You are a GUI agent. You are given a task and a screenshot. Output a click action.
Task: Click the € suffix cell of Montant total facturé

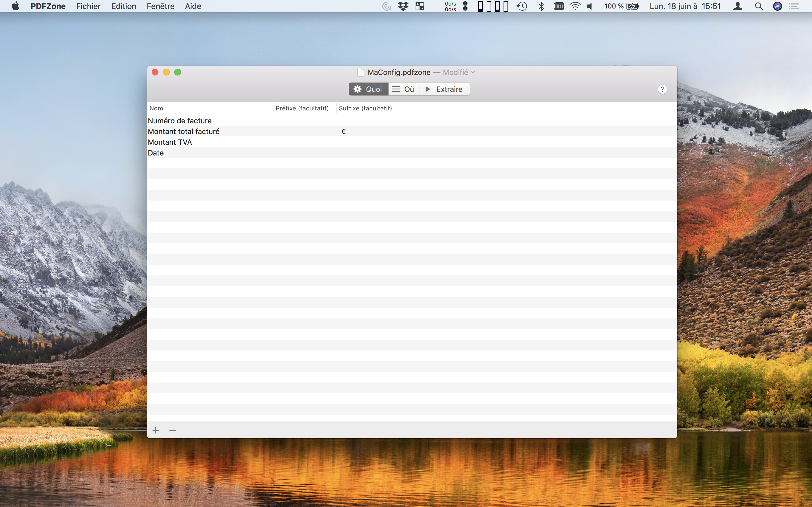[x=343, y=132]
